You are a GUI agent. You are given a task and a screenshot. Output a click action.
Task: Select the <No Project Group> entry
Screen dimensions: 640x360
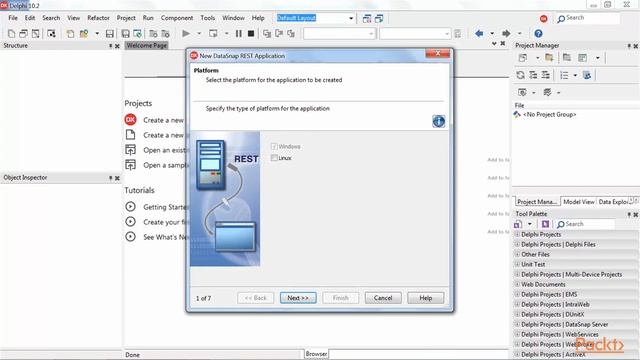[x=549, y=115]
